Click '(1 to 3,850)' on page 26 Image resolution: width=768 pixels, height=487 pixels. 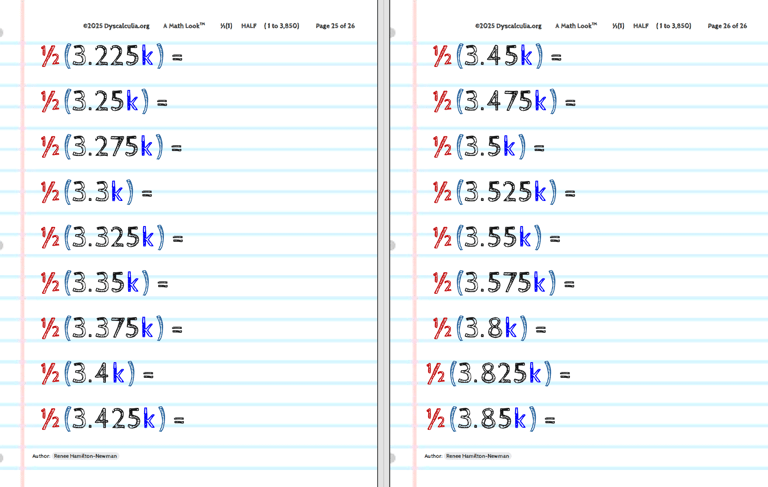pos(674,26)
